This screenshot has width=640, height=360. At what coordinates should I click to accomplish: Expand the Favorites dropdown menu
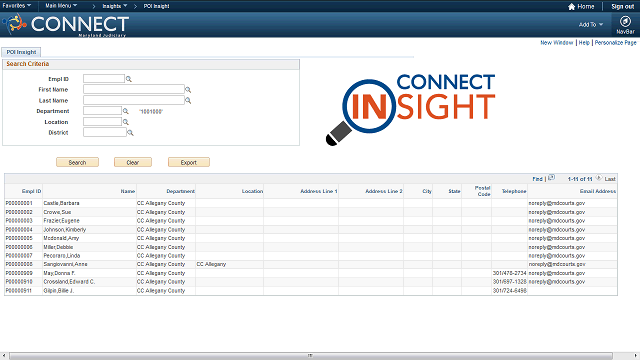(x=17, y=6)
